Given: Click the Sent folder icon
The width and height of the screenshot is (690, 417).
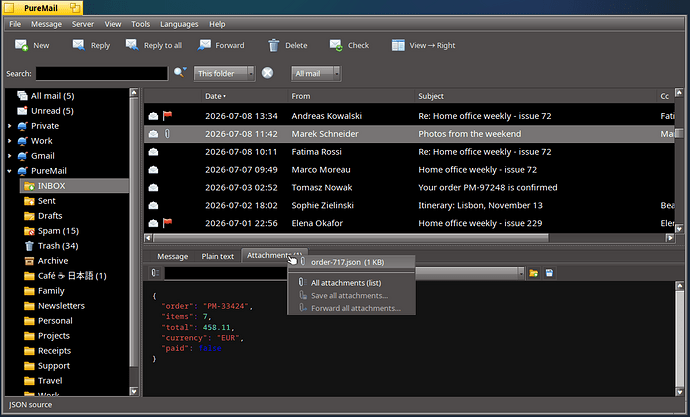Looking at the screenshot, I should 29,201.
